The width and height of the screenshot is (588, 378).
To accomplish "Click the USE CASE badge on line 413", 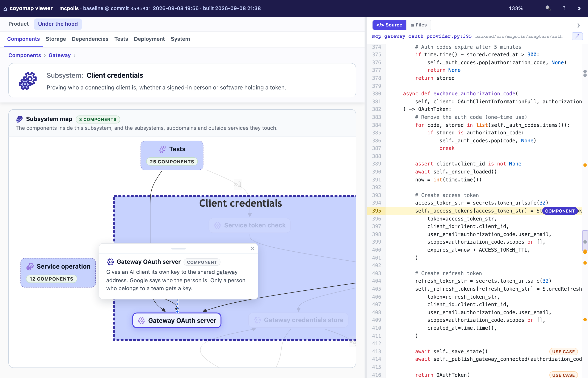I will [x=563, y=352].
